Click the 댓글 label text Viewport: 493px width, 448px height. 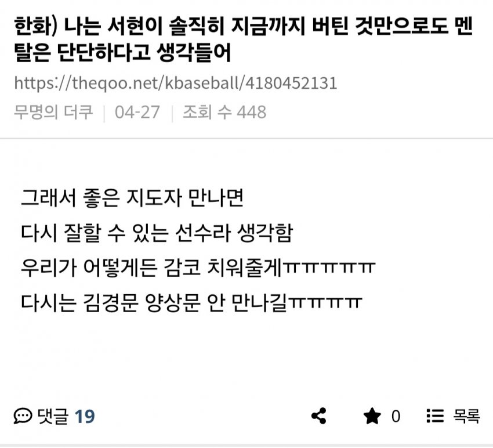(53, 416)
